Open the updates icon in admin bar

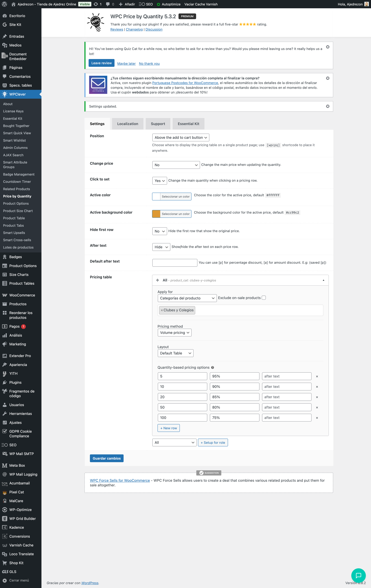click(98, 4)
